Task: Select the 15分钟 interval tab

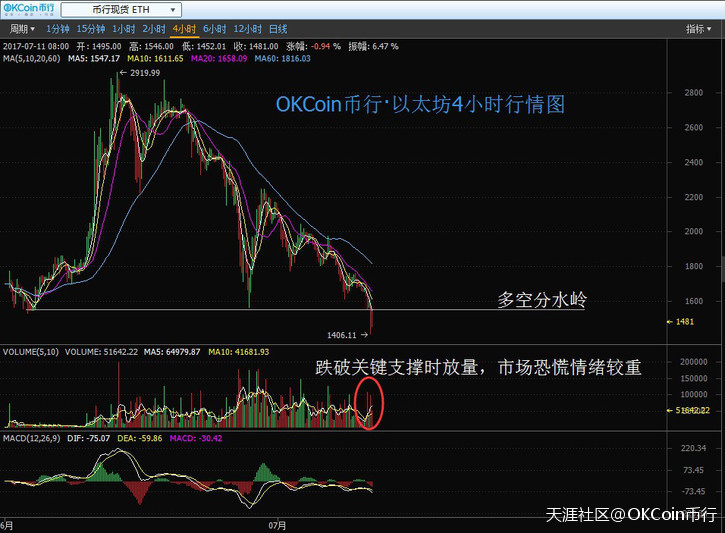Action: [91, 30]
